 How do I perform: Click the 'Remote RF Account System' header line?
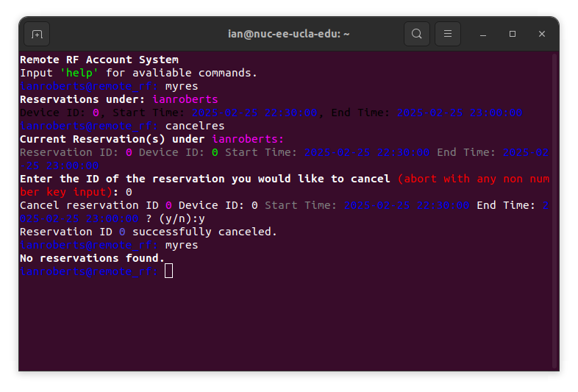[x=99, y=60]
